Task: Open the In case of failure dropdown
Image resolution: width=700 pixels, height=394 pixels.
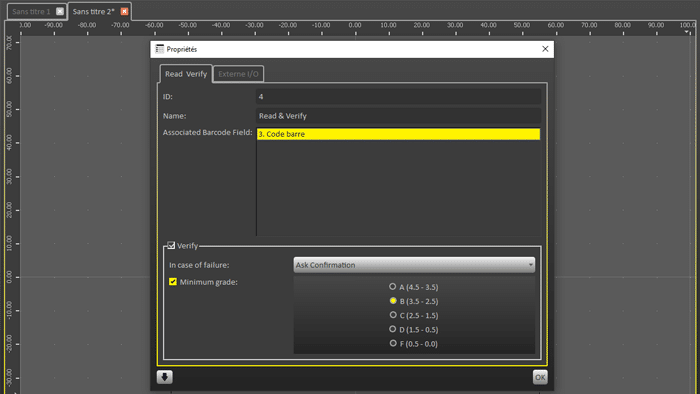Action: pyautogui.click(x=414, y=265)
